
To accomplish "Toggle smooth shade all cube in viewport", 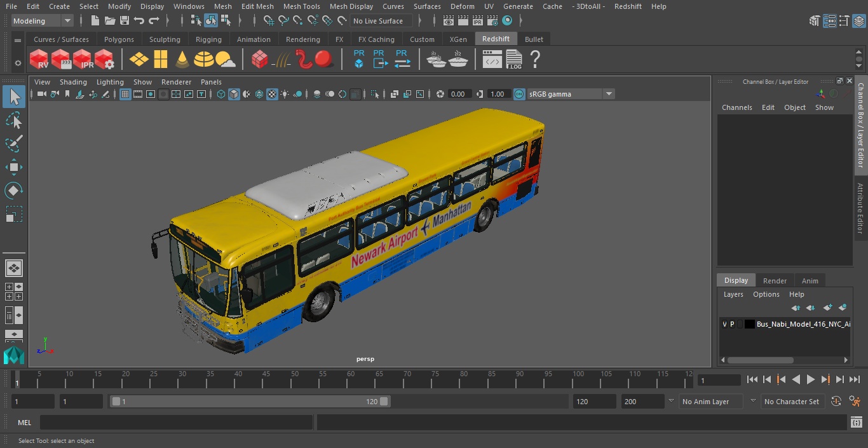I will 234,94.
